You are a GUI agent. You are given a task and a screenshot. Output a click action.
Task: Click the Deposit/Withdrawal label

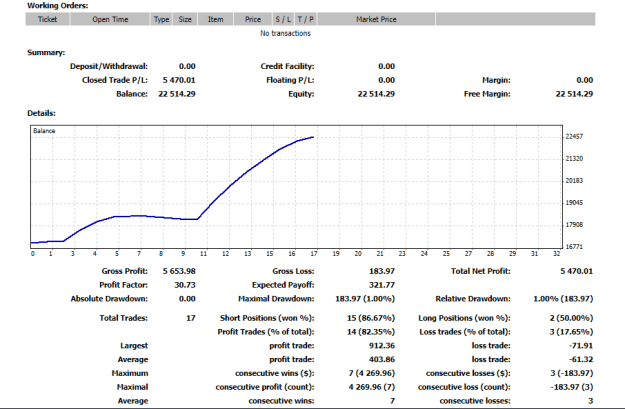click(109, 66)
